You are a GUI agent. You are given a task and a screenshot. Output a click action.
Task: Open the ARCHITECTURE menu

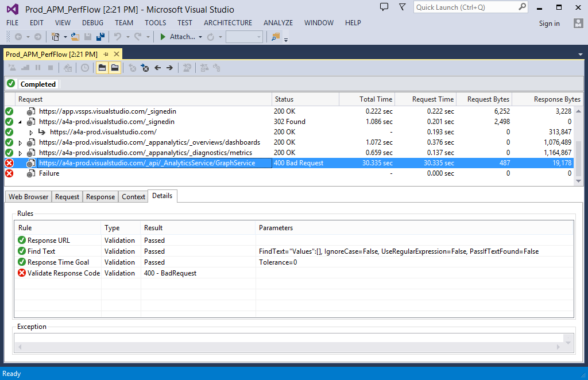pyautogui.click(x=228, y=23)
